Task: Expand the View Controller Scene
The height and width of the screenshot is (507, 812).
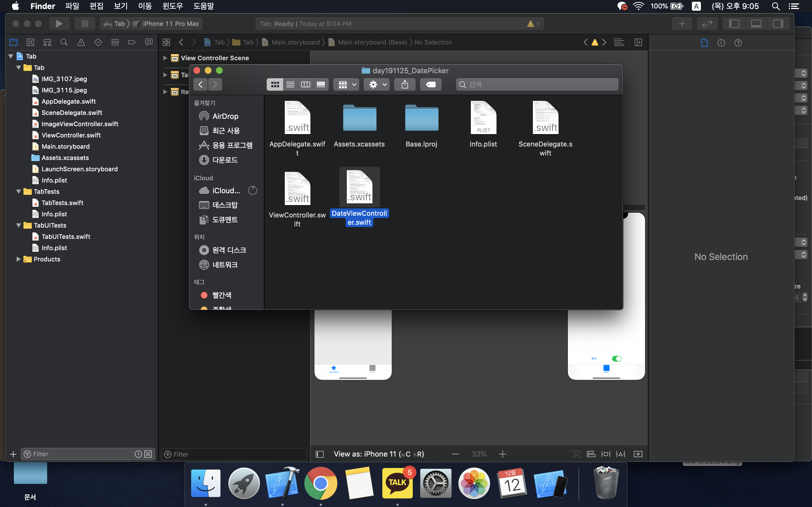Action: tap(165, 58)
